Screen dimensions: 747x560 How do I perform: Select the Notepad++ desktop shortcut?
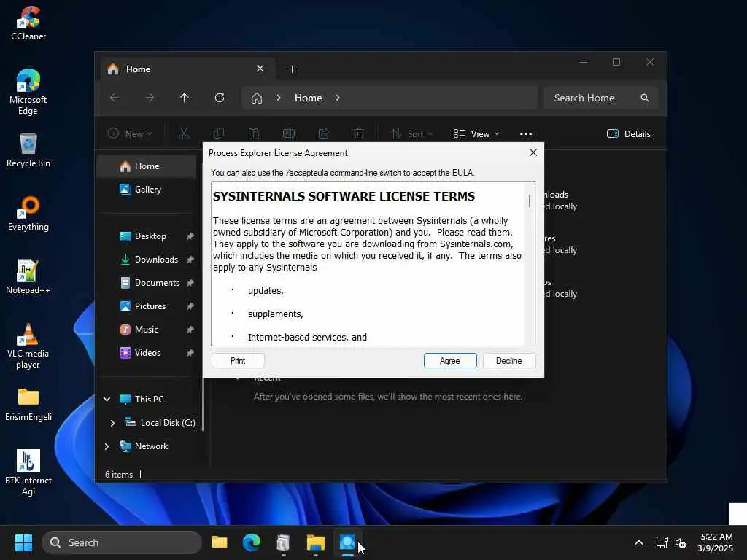28,277
